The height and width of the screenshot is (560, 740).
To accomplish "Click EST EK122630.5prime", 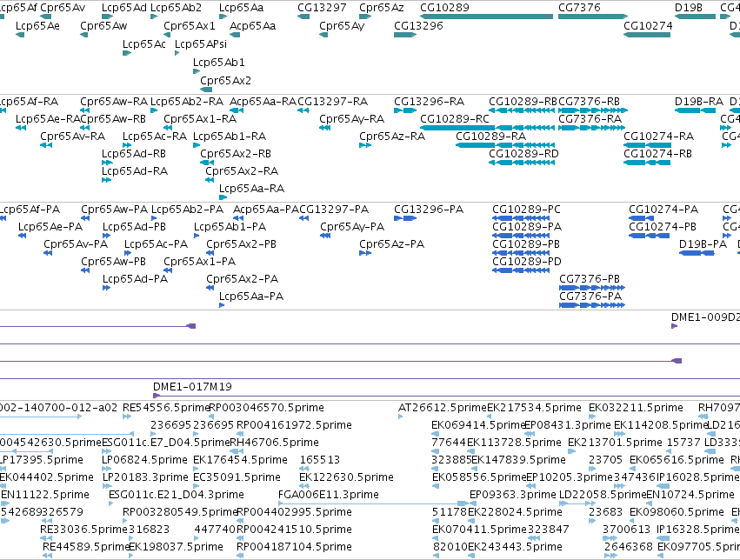I will click(304, 486).
